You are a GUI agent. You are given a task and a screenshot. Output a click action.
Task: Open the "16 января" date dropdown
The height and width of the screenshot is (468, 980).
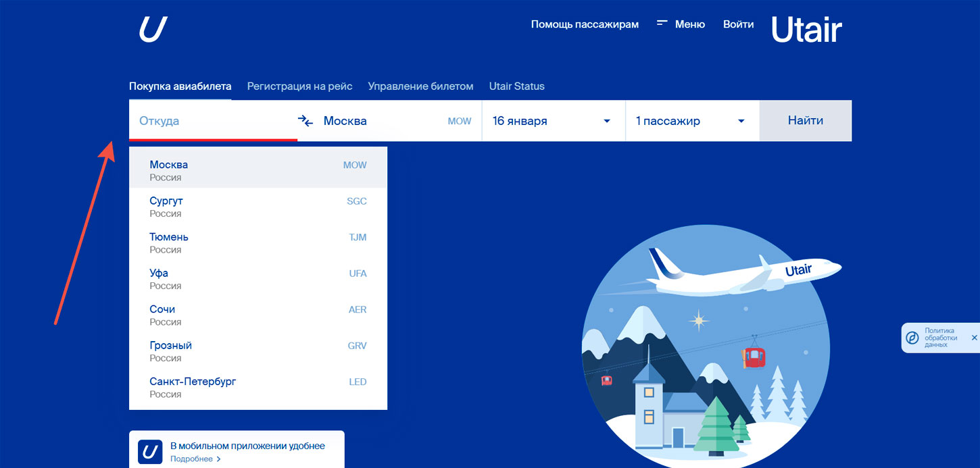click(553, 120)
